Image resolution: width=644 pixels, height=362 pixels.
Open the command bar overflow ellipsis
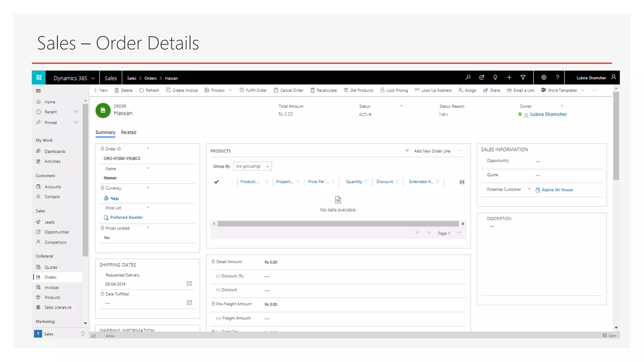pos(595,90)
